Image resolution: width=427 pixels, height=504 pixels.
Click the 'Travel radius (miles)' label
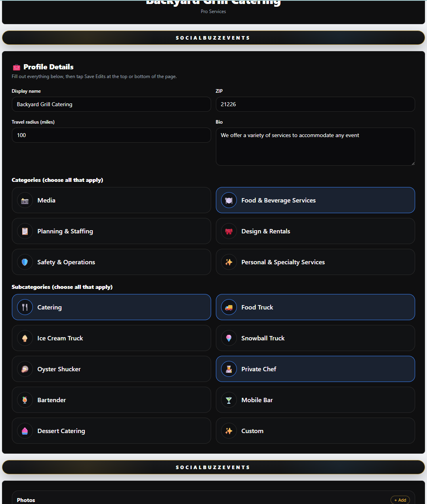33,122
